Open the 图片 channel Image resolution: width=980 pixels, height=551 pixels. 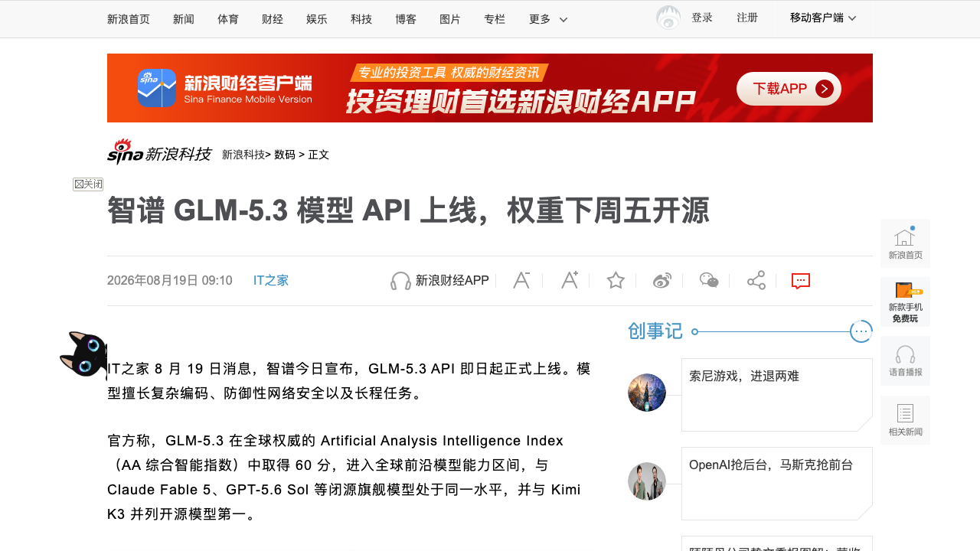coord(450,19)
